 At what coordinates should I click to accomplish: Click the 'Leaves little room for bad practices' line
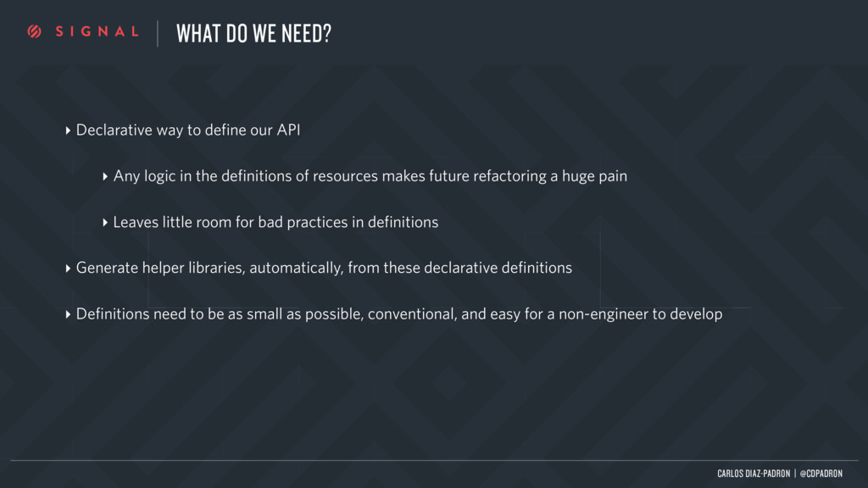(275, 222)
